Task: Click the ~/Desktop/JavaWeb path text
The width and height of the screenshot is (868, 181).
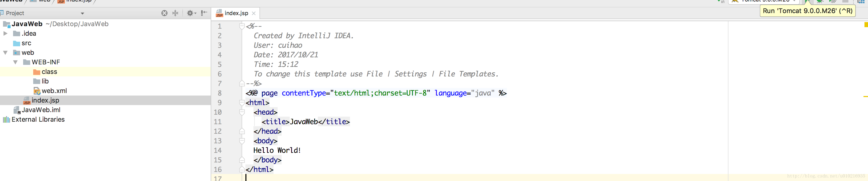Action: click(77, 24)
